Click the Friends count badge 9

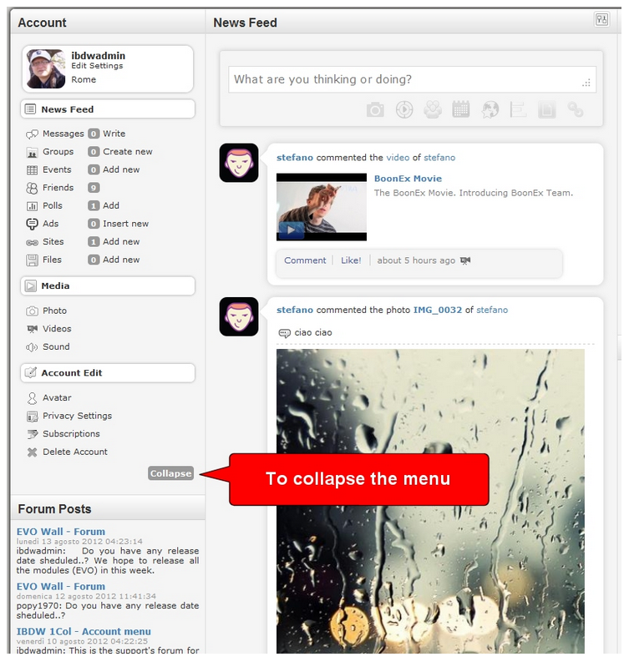coord(94,188)
